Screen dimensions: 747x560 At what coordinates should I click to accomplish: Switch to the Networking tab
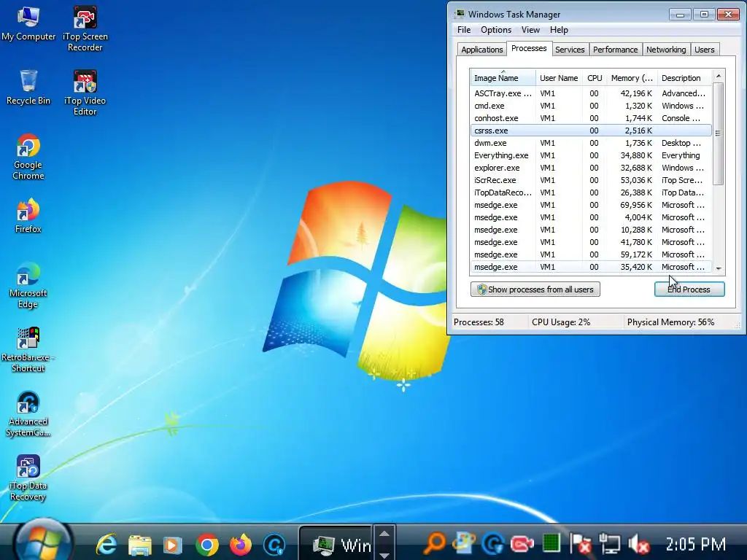(666, 50)
